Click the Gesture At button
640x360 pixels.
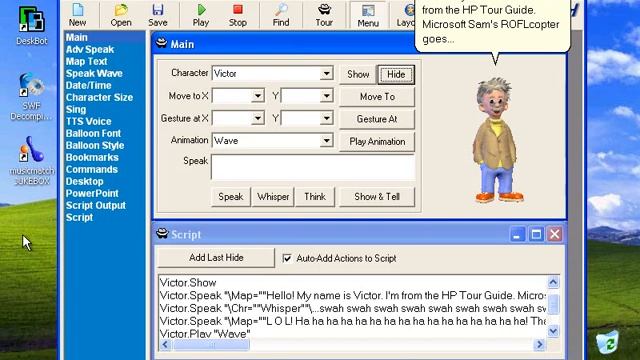coord(377,119)
